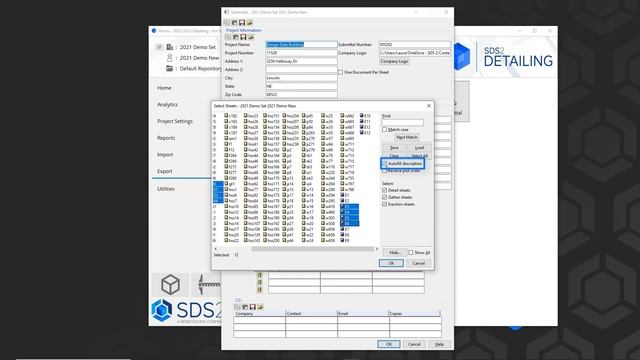Select erection sheet E12 in the sheet list
Screen dimensions: 640x360
pos(365,127)
